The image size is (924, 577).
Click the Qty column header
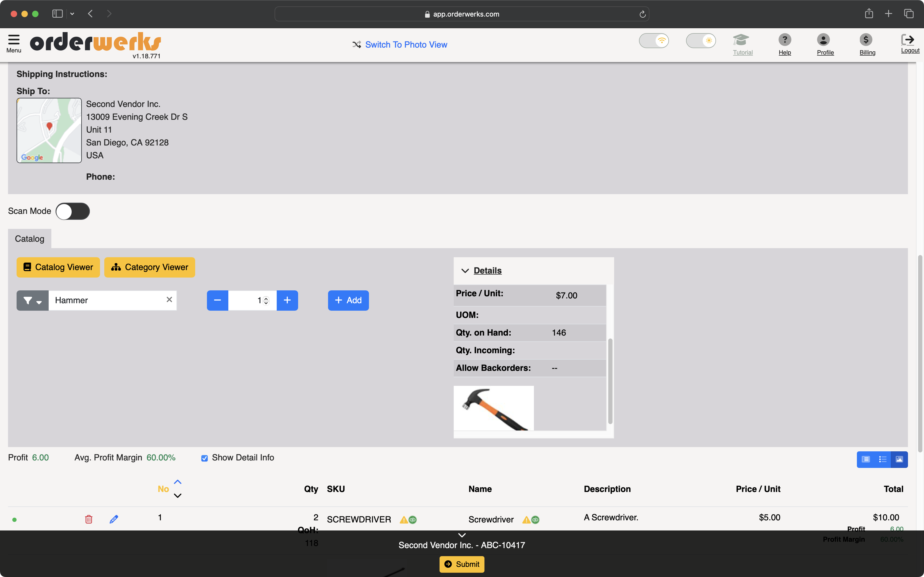(311, 489)
